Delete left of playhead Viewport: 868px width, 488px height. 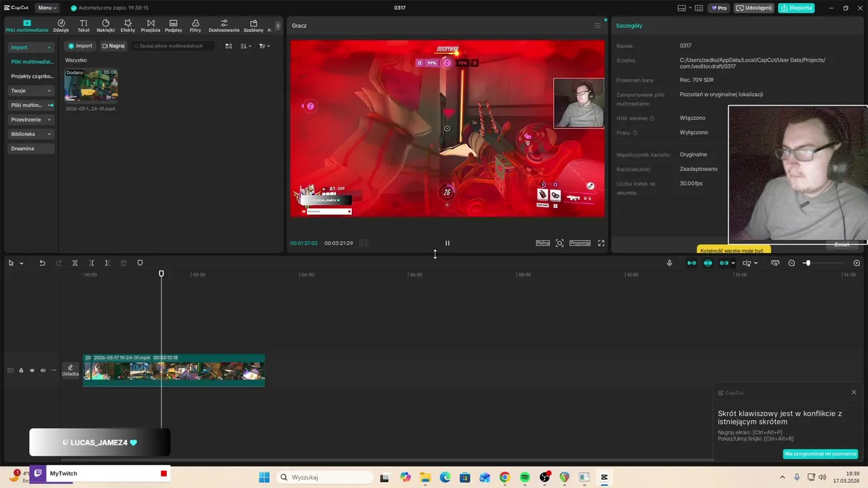[91, 263]
